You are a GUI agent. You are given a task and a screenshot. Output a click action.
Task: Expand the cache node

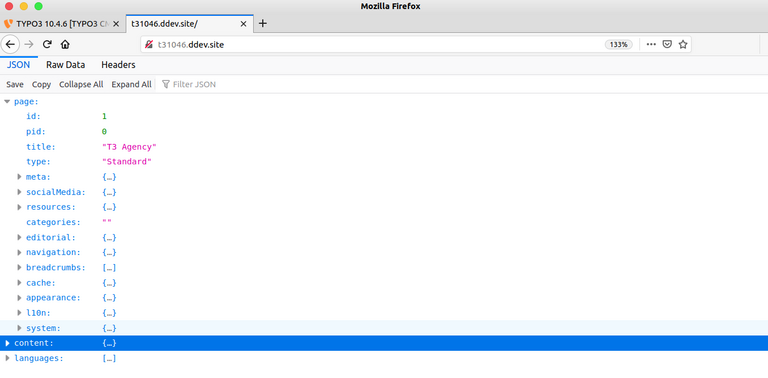tap(19, 283)
